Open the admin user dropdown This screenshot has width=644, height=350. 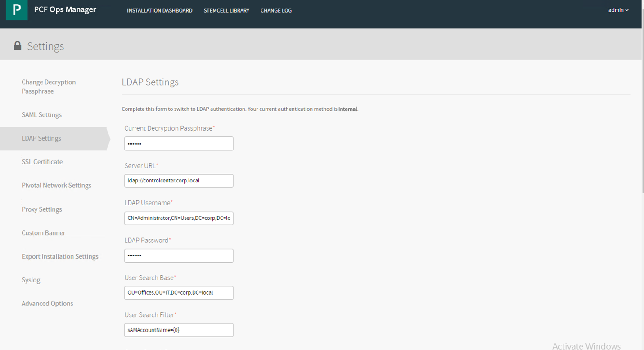(x=618, y=10)
